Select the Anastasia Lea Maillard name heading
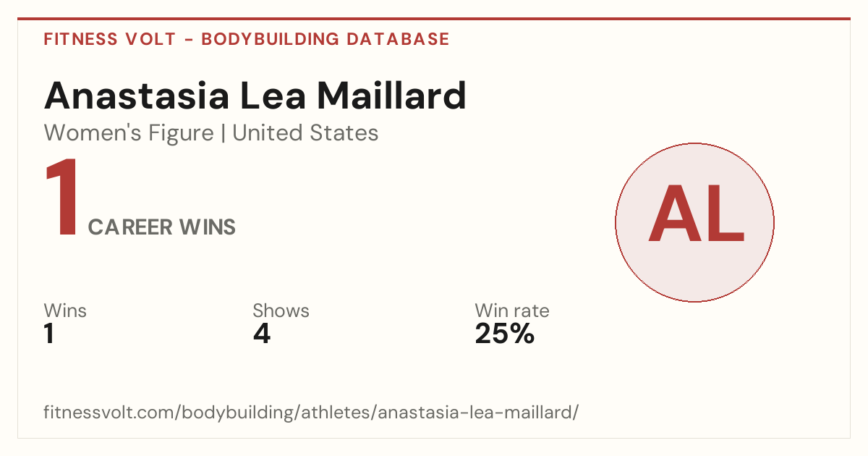The image size is (868, 456). click(x=255, y=95)
